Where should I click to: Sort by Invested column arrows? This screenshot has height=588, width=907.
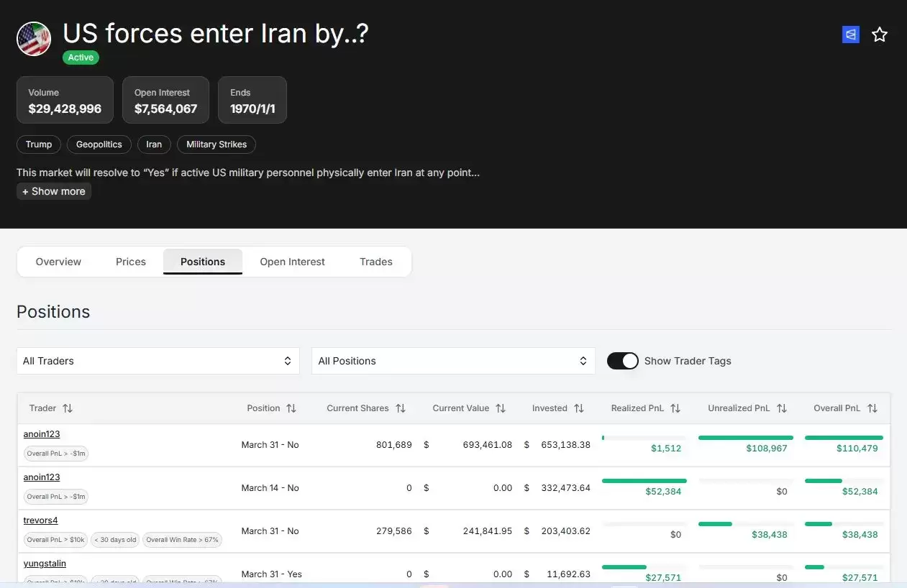click(x=579, y=408)
